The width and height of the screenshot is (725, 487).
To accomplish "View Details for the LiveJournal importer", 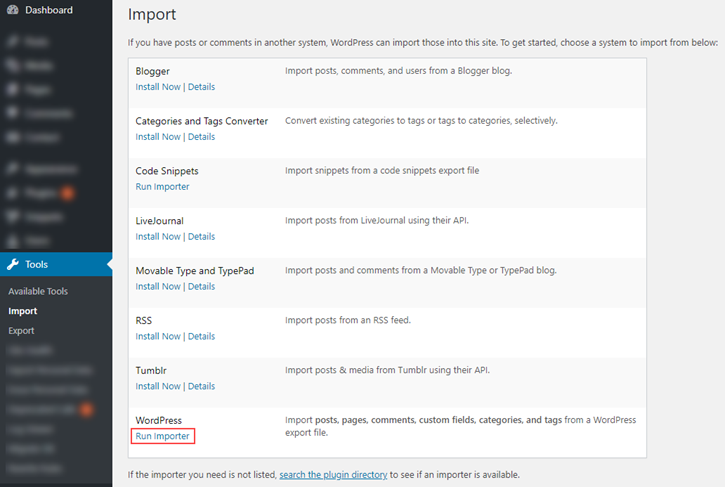I will tap(201, 237).
